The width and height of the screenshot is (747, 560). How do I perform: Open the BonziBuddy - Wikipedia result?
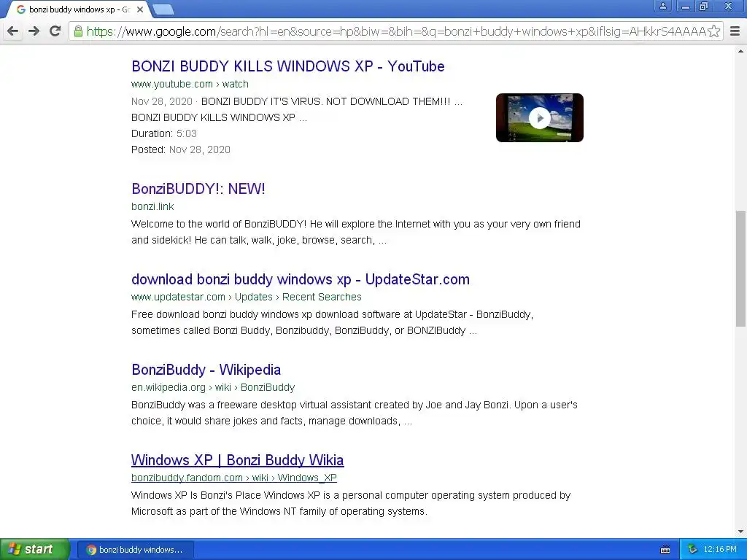[206, 370]
